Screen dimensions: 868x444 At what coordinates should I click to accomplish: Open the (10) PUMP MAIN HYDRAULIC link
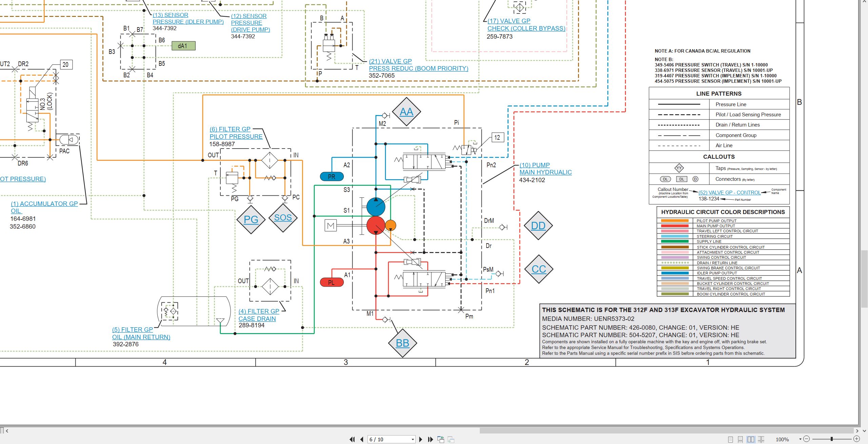pos(545,169)
